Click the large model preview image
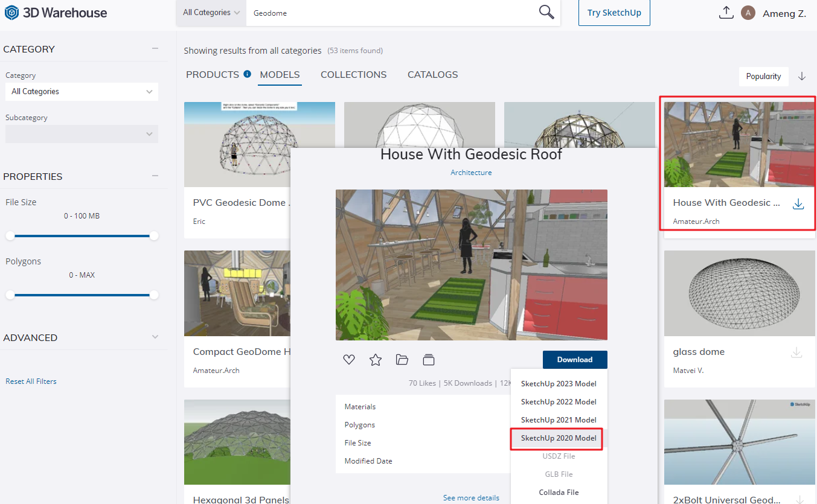Viewport: 817px width, 504px height. click(472, 265)
